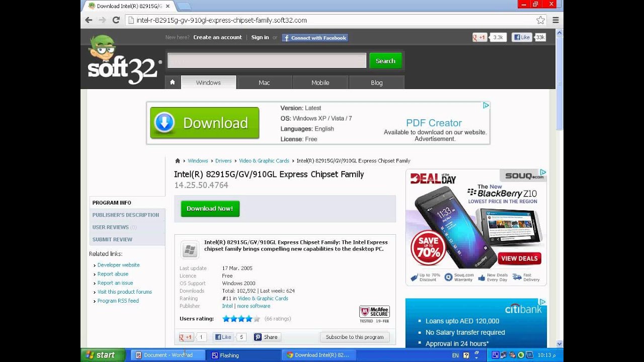Click VIEW DEALS on BlackBerry ad
The image size is (644, 362).
click(x=520, y=258)
